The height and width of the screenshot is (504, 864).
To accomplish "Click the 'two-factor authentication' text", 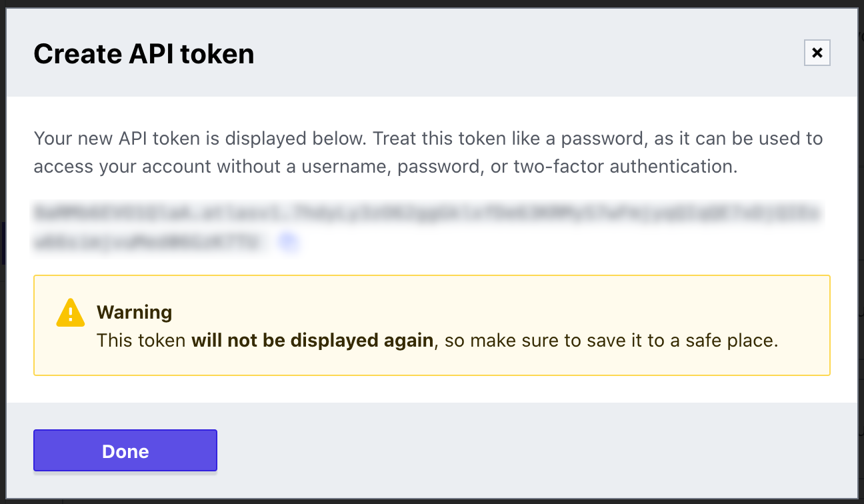I will click(625, 166).
